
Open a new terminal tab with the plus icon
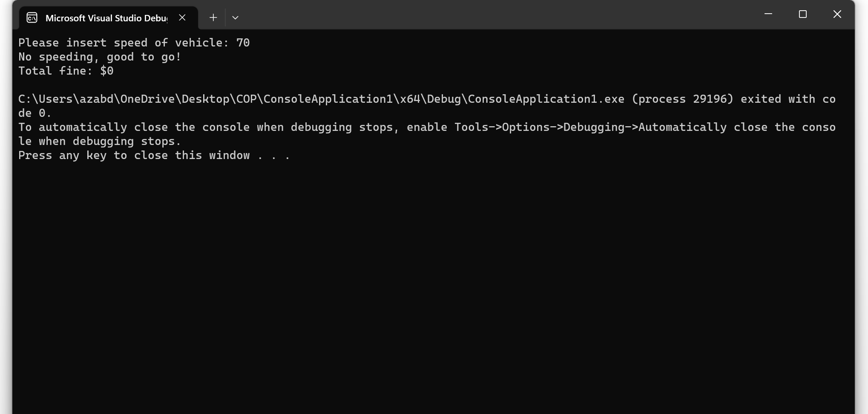point(213,17)
